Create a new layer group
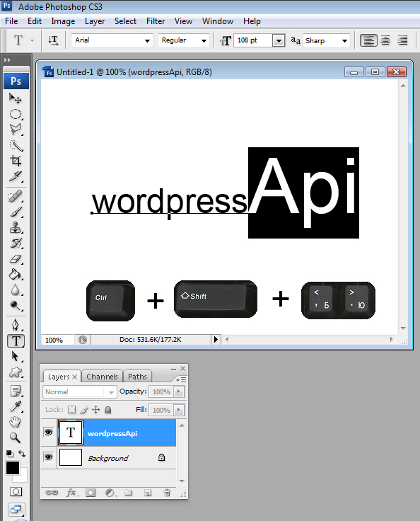The image size is (420, 521). (x=129, y=493)
